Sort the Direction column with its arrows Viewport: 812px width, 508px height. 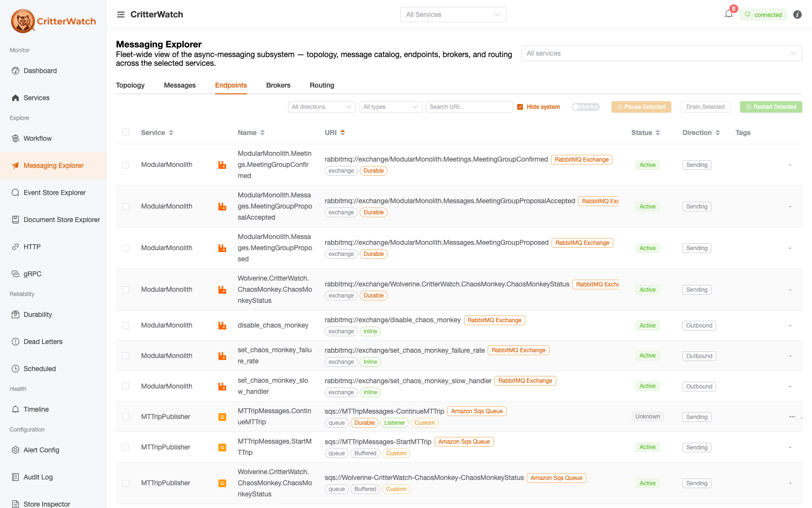pyautogui.click(x=718, y=133)
